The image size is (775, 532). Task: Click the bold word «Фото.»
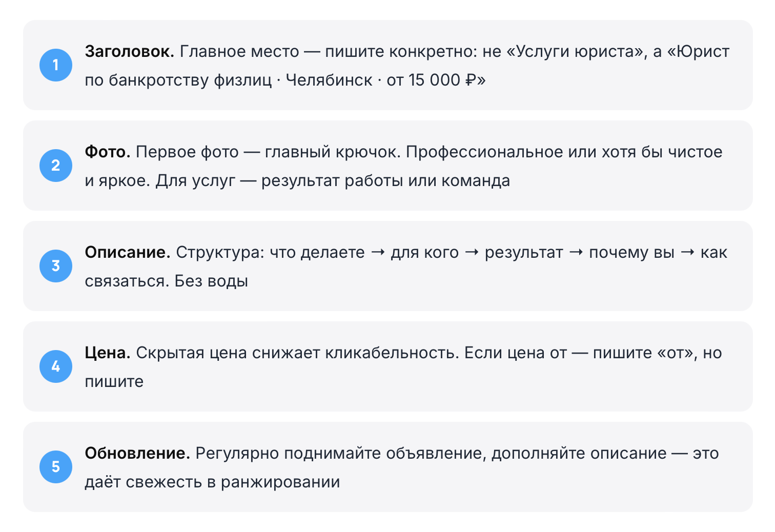(108, 152)
